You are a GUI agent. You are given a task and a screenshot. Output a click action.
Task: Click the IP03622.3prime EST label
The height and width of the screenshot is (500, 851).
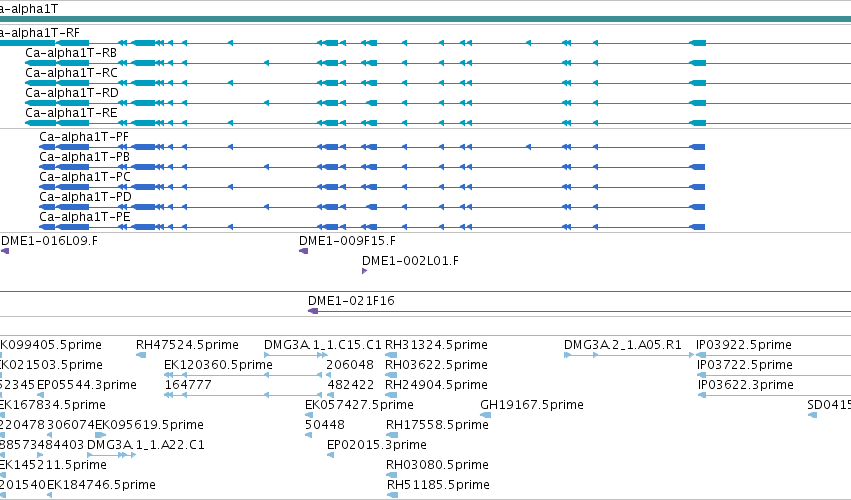pyautogui.click(x=746, y=385)
